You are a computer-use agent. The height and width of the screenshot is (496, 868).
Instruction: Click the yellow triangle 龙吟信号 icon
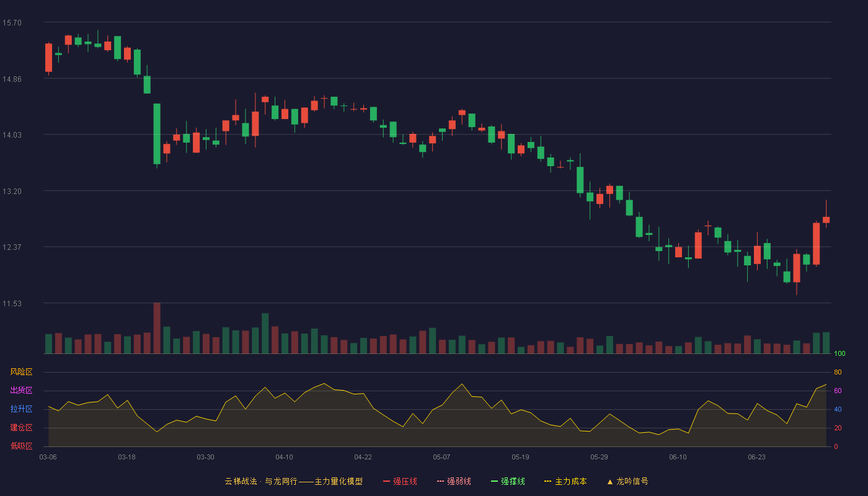tap(609, 481)
